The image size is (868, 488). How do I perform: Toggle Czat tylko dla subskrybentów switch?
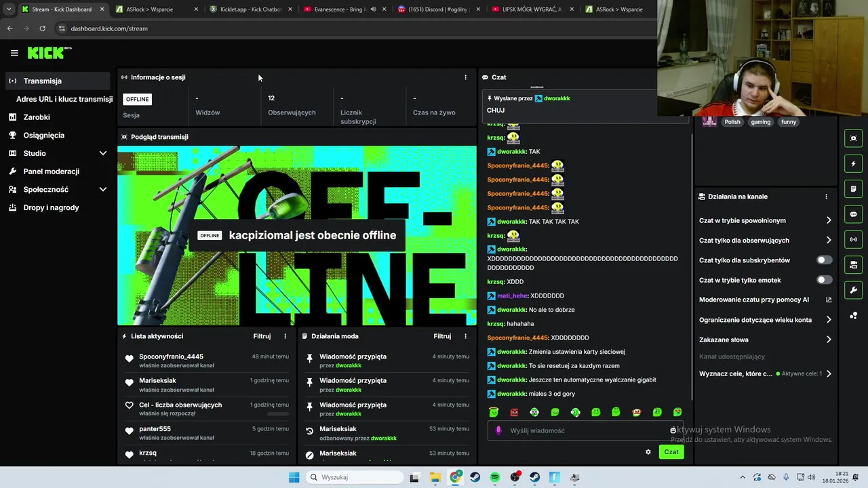coord(824,260)
